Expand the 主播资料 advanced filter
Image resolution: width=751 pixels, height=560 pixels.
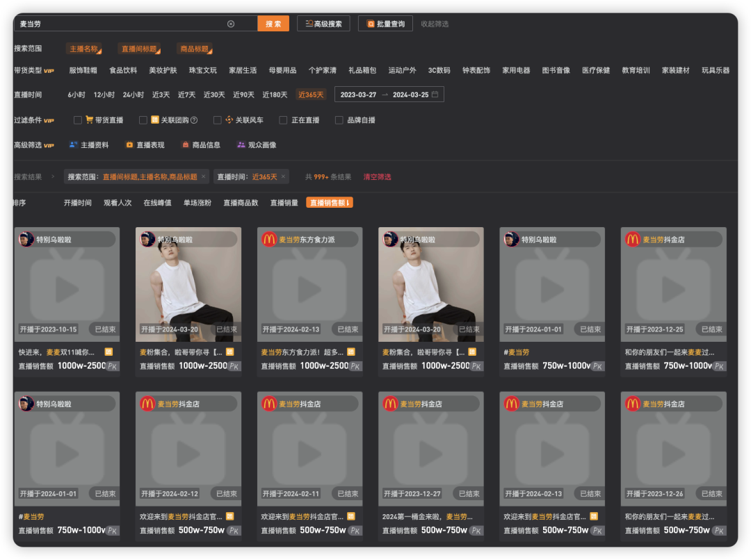(89, 145)
